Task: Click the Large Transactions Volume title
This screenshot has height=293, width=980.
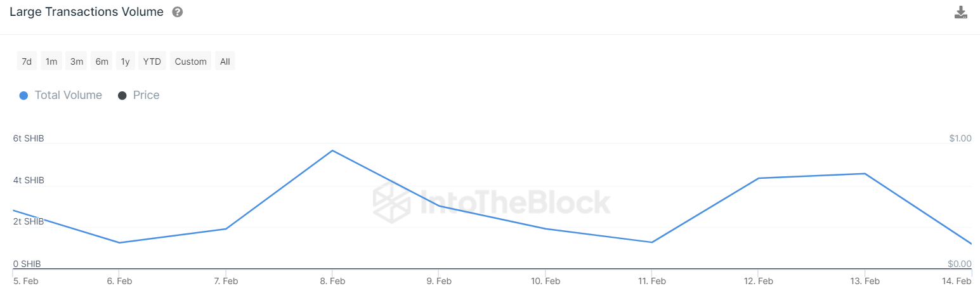Action: (x=86, y=12)
